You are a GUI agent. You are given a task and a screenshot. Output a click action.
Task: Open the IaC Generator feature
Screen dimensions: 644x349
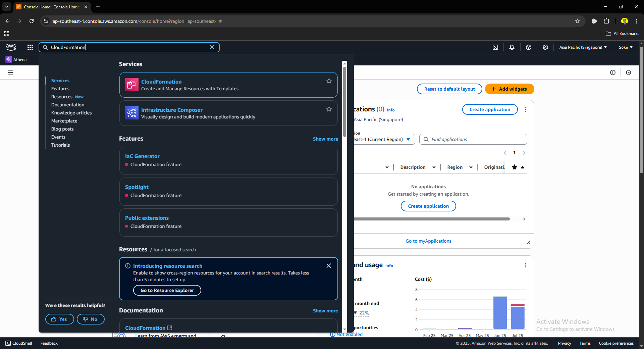(142, 156)
